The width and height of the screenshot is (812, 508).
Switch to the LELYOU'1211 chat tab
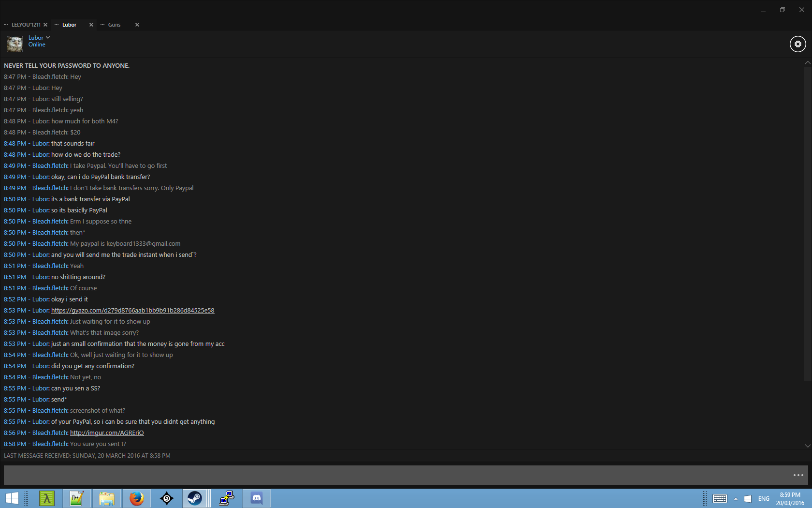tap(26, 25)
